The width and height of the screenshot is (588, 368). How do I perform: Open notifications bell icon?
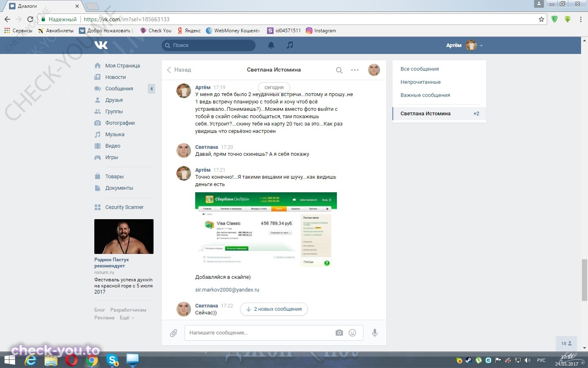(x=271, y=45)
